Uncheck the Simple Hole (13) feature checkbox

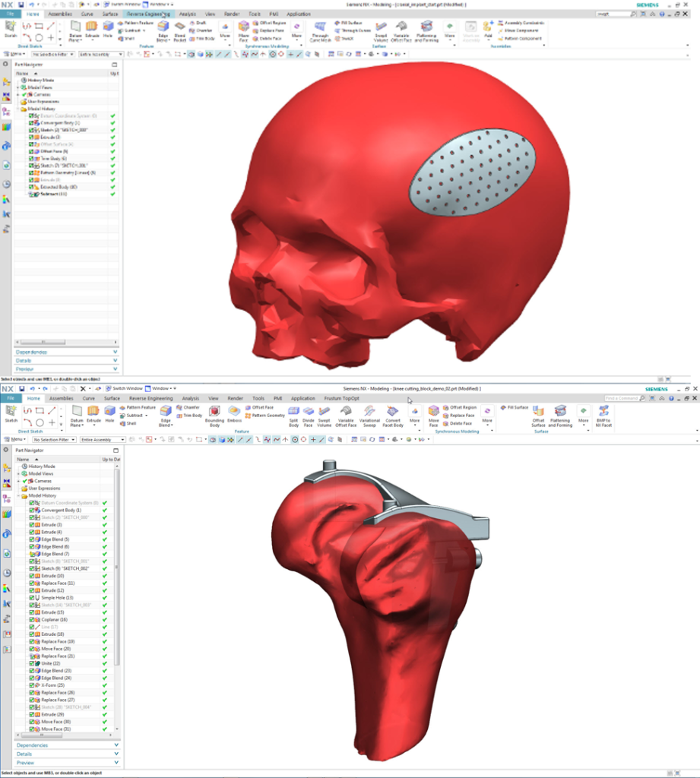pyautogui.click(x=32, y=598)
